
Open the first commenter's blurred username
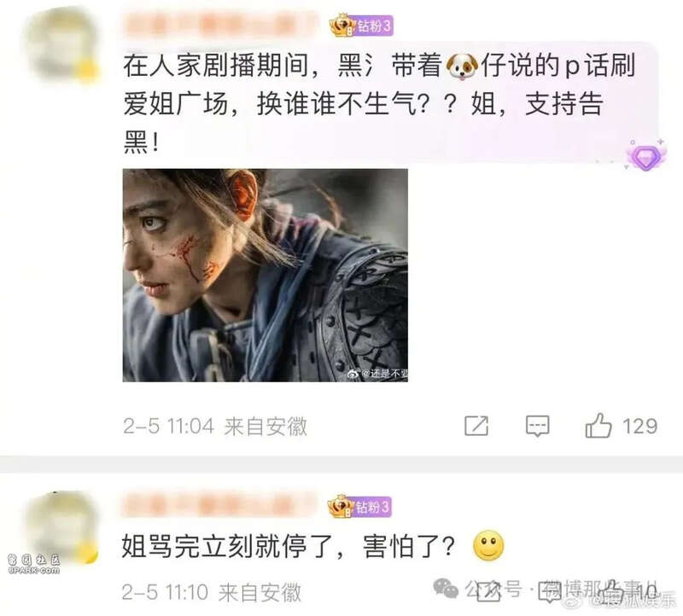click(x=221, y=26)
